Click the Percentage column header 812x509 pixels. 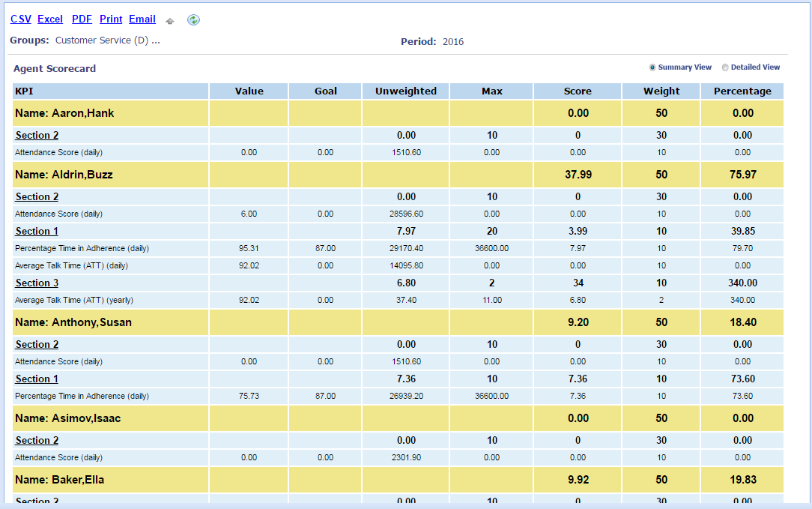click(742, 91)
